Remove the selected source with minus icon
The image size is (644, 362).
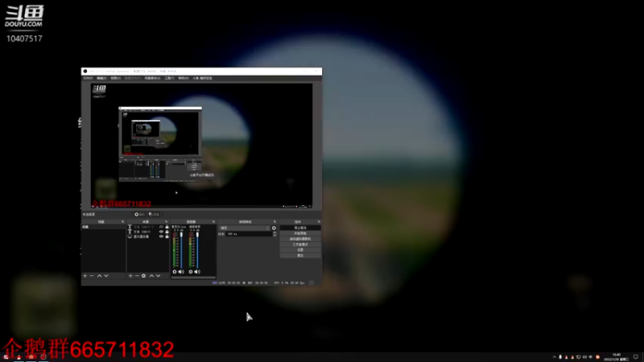[x=137, y=276]
